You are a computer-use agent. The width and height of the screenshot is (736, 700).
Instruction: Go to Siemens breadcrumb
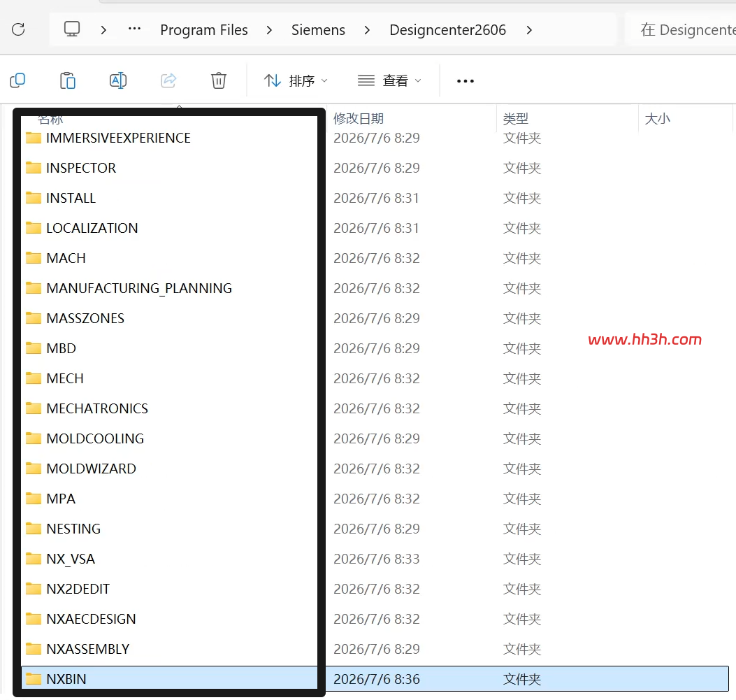(318, 30)
